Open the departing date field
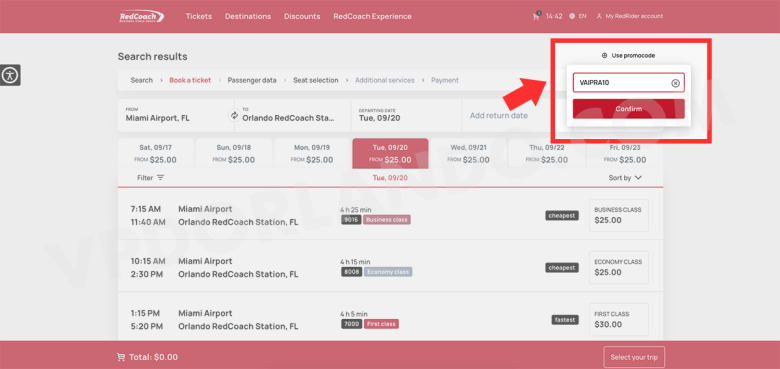The height and width of the screenshot is (369, 780). [x=407, y=115]
